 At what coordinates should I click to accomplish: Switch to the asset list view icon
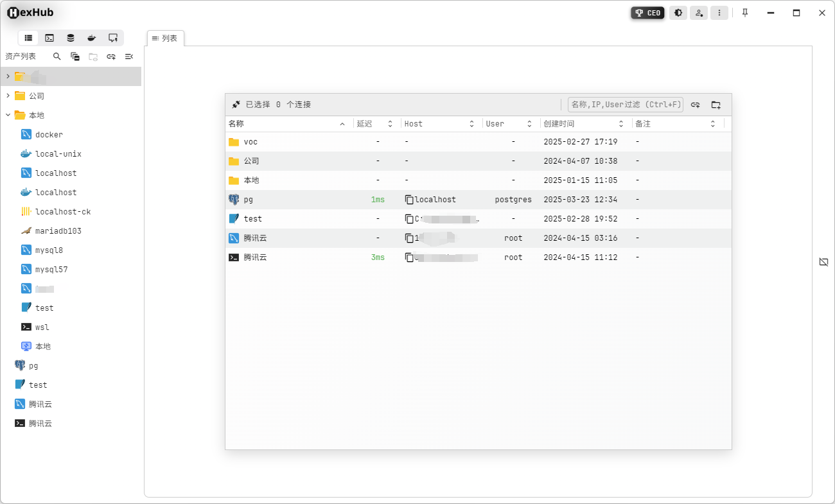point(28,38)
